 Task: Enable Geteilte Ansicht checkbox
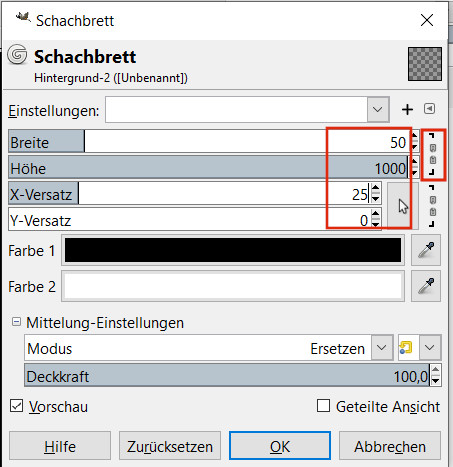click(323, 406)
